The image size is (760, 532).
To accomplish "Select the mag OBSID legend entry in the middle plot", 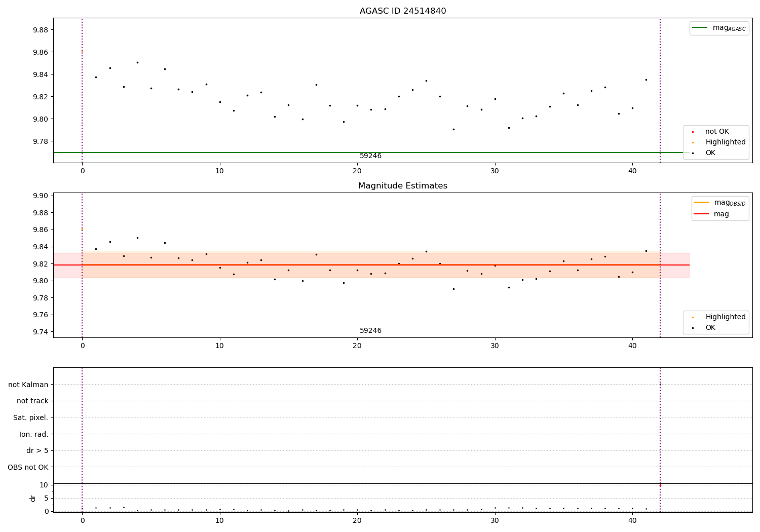I will coord(719,203).
